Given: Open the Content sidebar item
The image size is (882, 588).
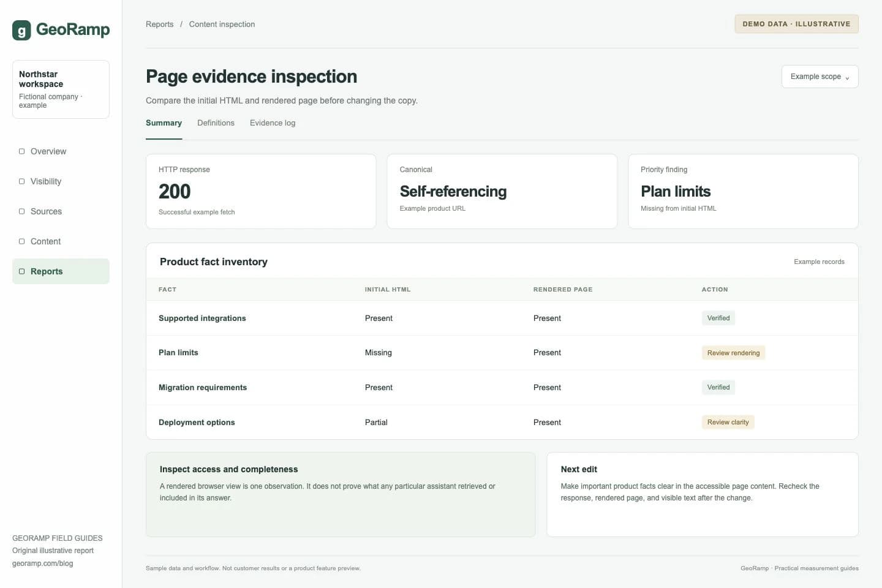Looking at the screenshot, I should [x=61, y=241].
